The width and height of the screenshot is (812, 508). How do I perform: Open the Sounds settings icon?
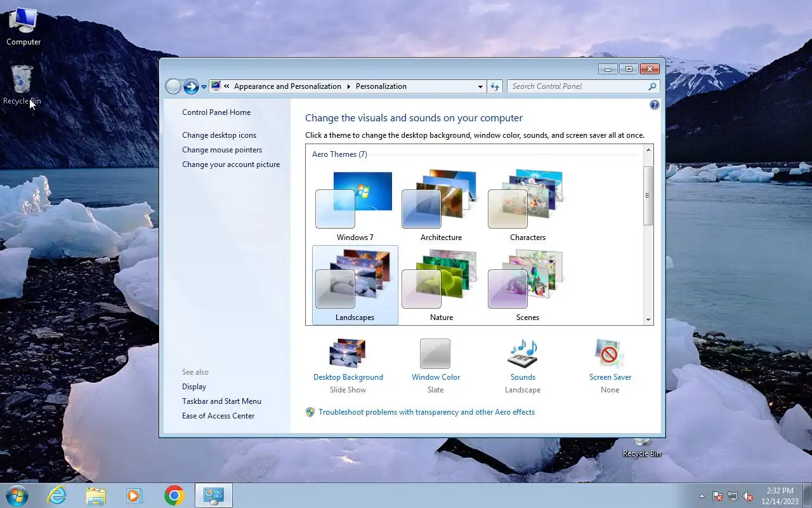523,353
